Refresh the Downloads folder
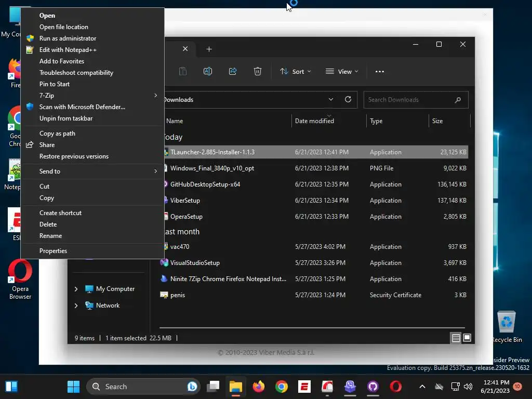This screenshot has height=399, width=532. point(348,99)
